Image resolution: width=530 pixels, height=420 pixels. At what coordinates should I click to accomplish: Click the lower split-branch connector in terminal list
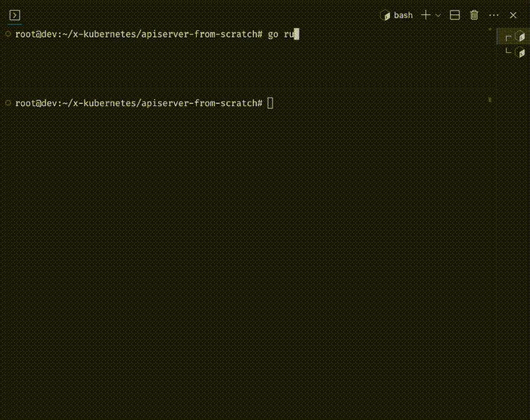coord(508,51)
